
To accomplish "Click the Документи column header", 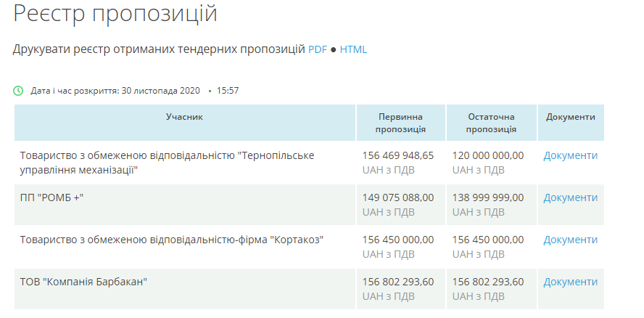I will [x=570, y=117].
